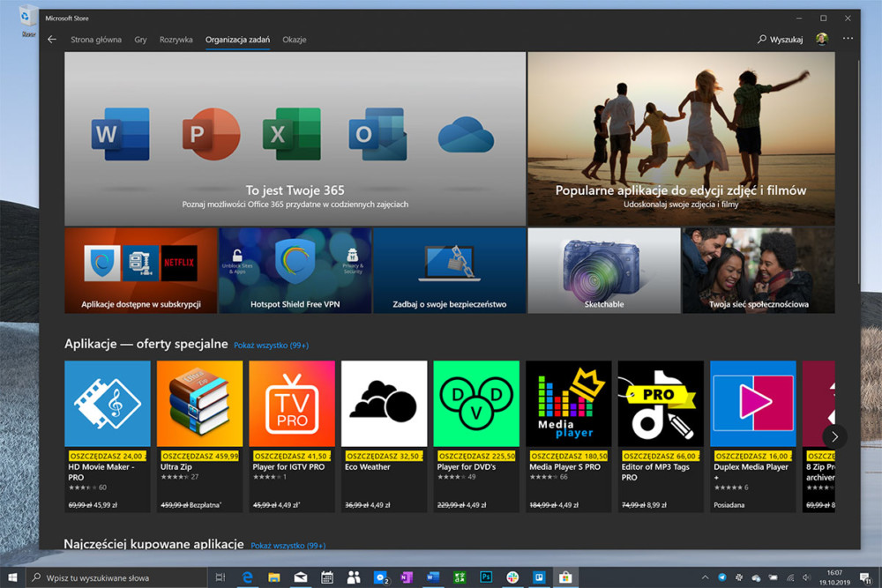Click the OneDrive cloud icon in the banner
Viewport: 882px width, 588px height.
(x=466, y=135)
